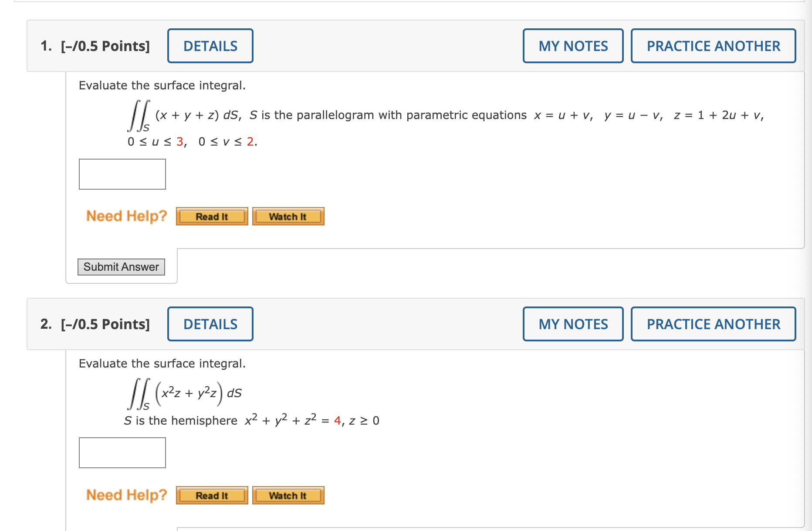The height and width of the screenshot is (531, 812).
Task: Click the Need Help? label in question 1
Action: coord(127,216)
